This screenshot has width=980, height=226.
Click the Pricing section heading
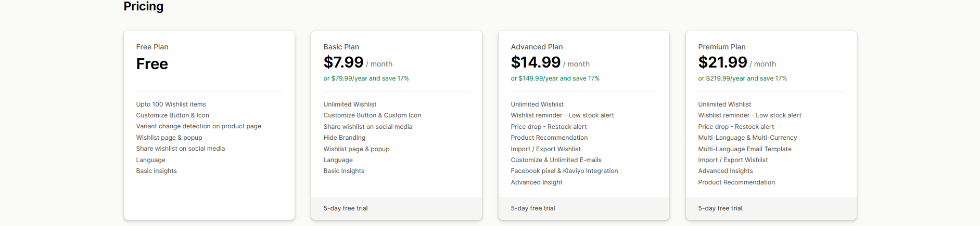click(144, 6)
